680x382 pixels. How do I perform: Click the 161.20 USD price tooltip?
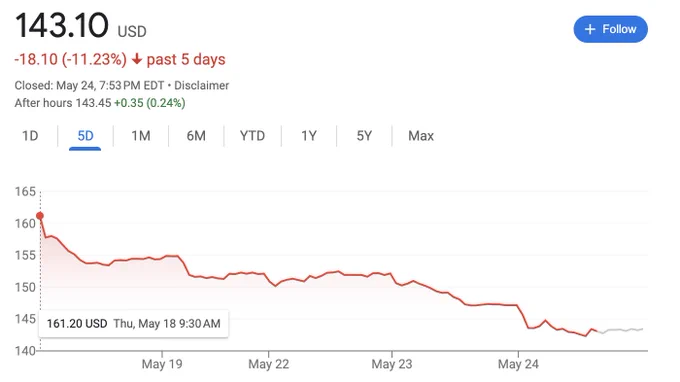tap(134, 323)
